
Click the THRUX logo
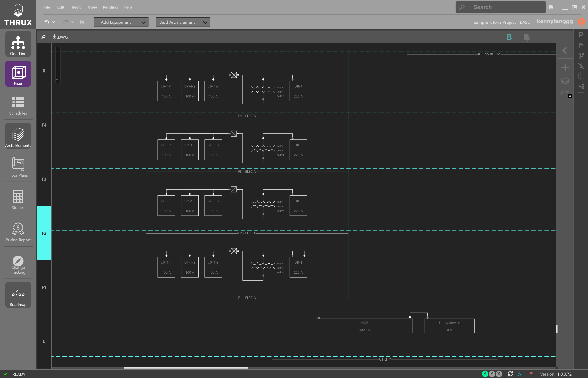(18, 15)
